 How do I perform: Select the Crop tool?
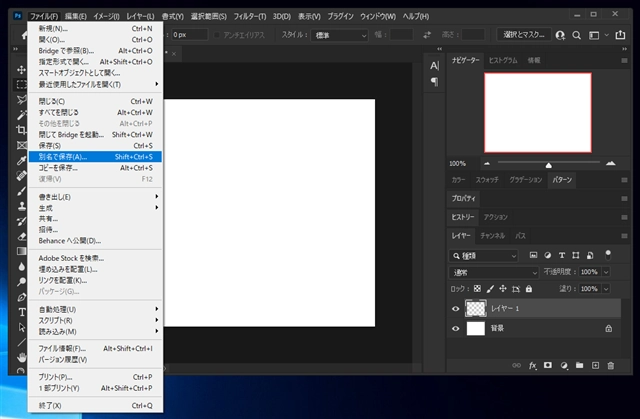21,130
